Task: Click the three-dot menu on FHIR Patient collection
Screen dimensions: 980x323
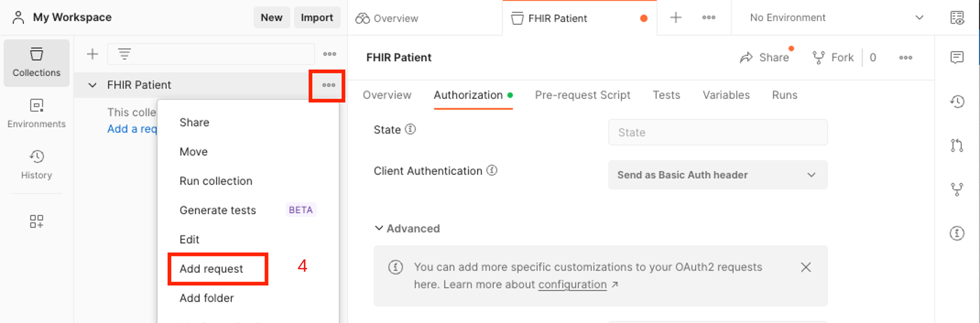Action: [328, 85]
